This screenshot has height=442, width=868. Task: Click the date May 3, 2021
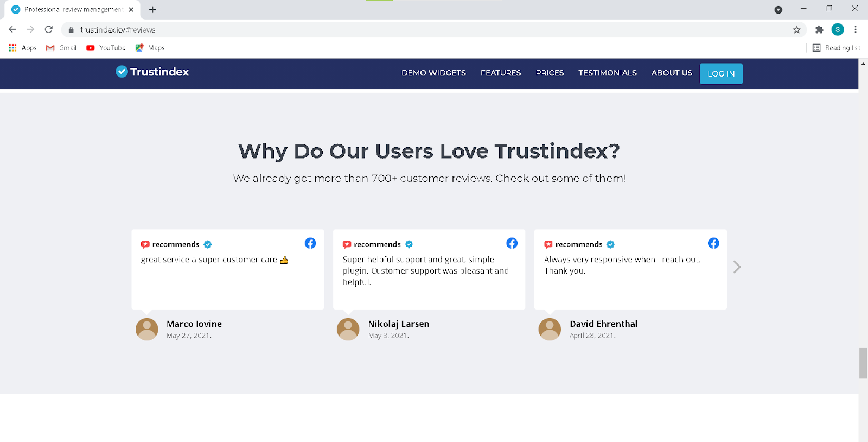[x=388, y=336]
